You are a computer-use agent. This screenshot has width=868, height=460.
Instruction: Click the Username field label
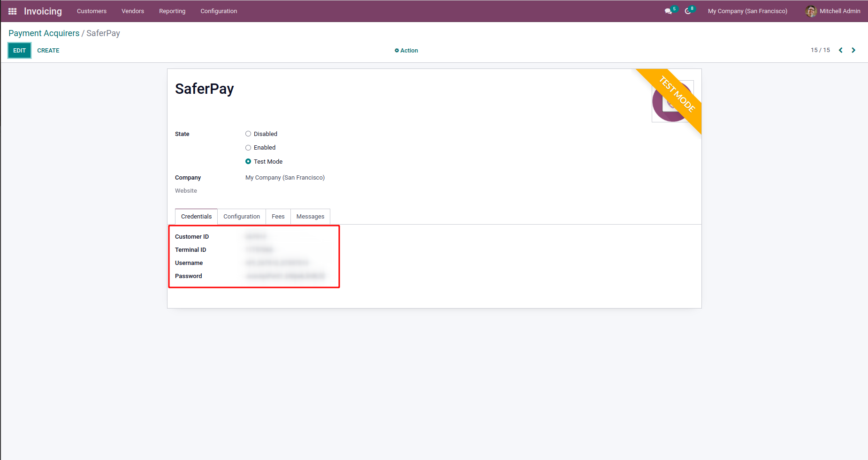point(189,263)
